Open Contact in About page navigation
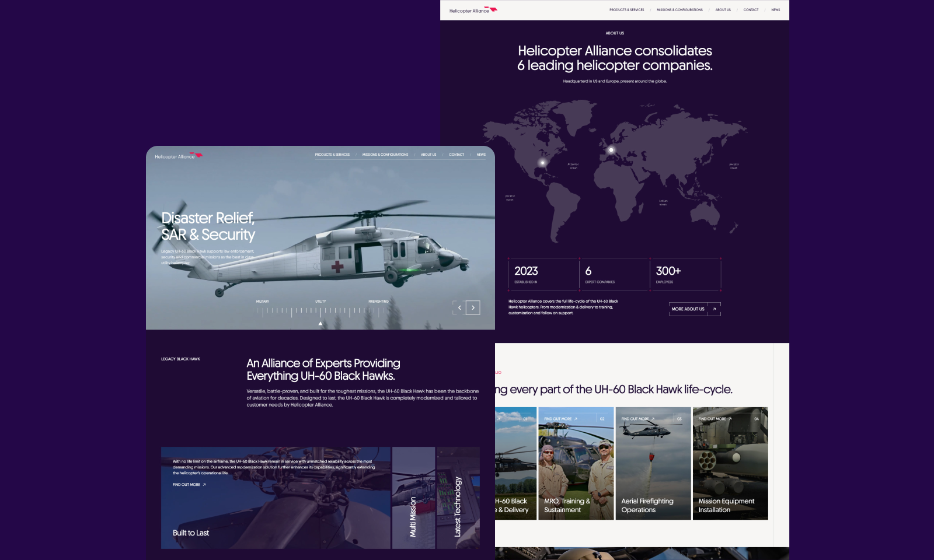This screenshot has height=560, width=934. [x=751, y=10]
